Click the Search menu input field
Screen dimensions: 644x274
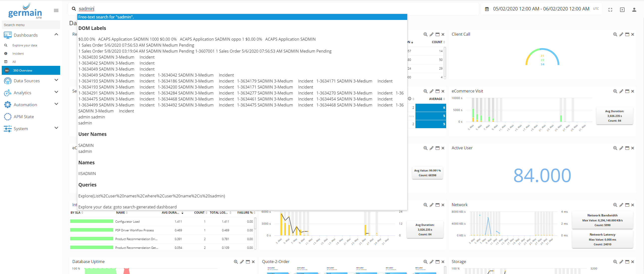point(31,25)
